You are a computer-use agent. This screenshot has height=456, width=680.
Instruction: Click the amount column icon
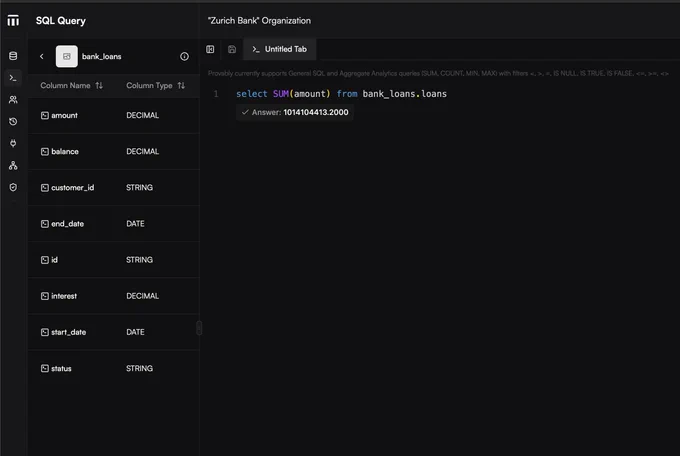[x=45, y=115]
